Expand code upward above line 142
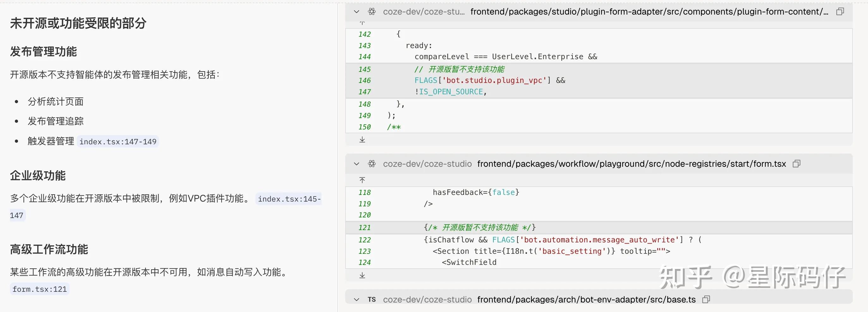868x312 pixels. click(x=362, y=23)
